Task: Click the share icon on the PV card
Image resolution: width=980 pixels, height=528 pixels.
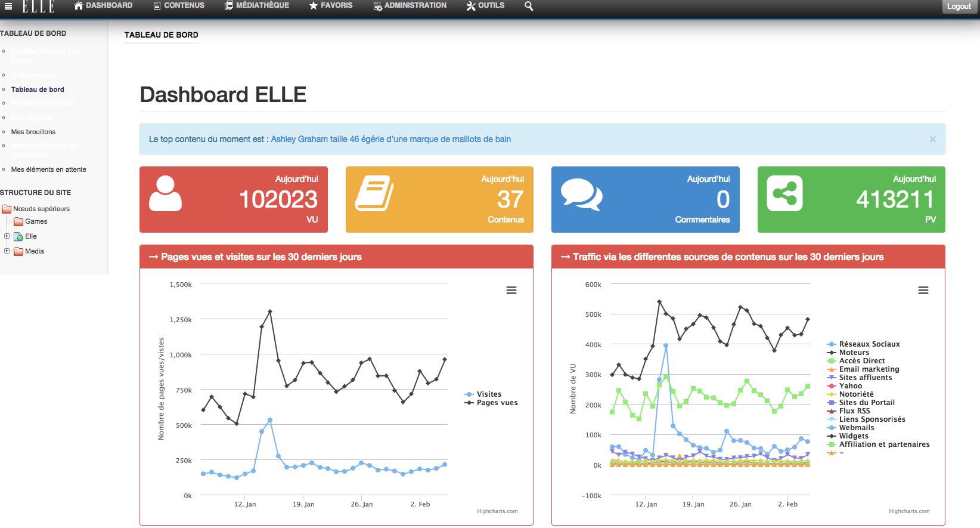Action: pos(784,193)
